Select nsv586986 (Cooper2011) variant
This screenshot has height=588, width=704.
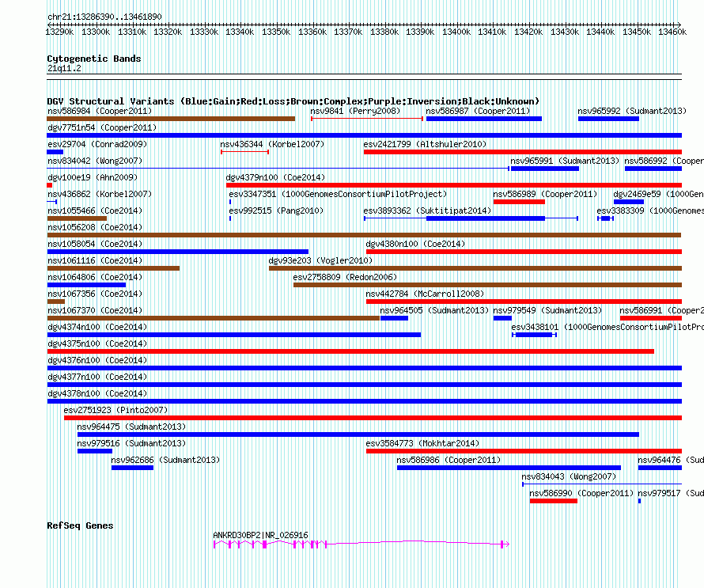coord(509,468)
